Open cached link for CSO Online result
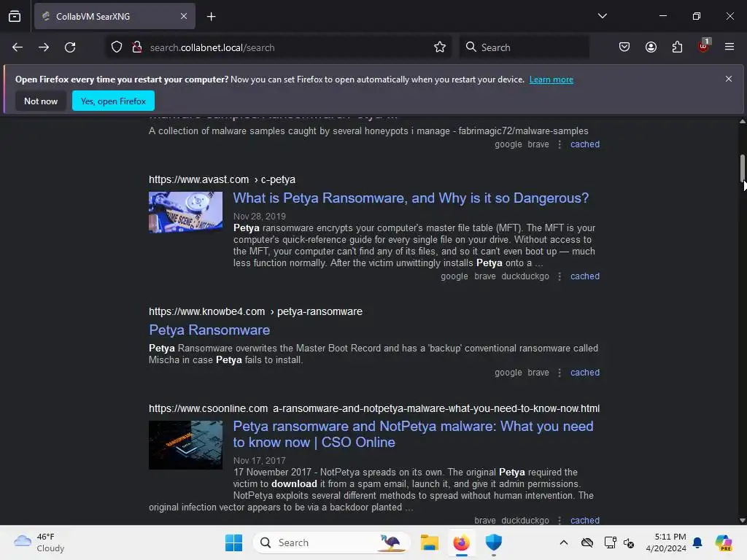747x560 pixels. pos(585,521)
